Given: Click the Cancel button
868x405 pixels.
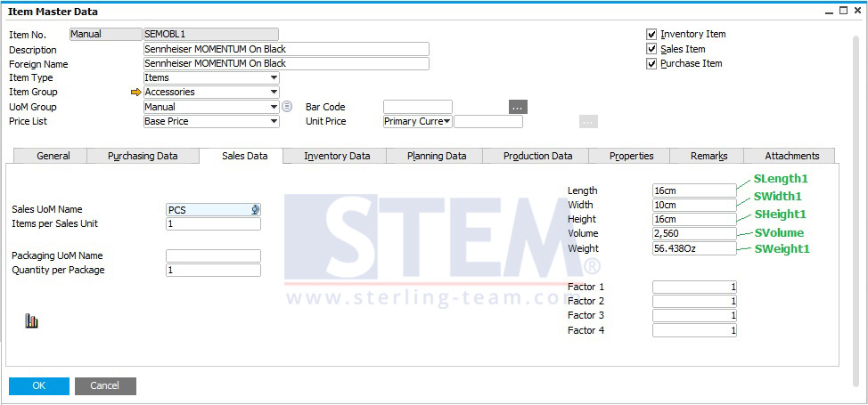Looking at the screenshot, I should pyautogui.click(x=105, y=385).
